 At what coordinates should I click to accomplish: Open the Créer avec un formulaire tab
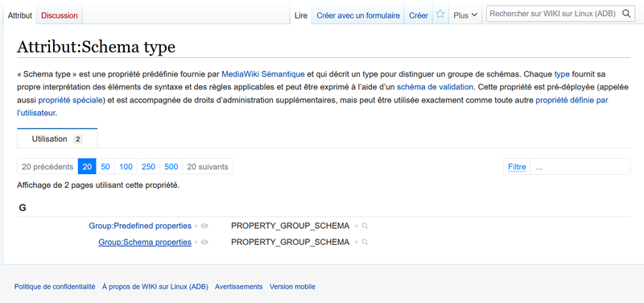358,15
